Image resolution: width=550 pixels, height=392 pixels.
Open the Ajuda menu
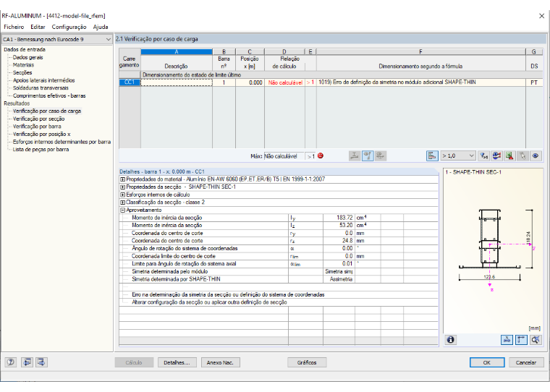point(101,27)
